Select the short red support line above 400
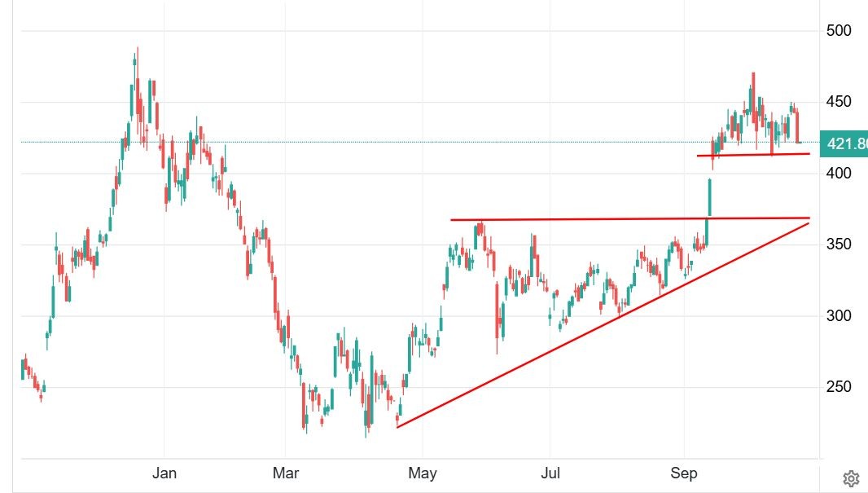 (757, 155)
